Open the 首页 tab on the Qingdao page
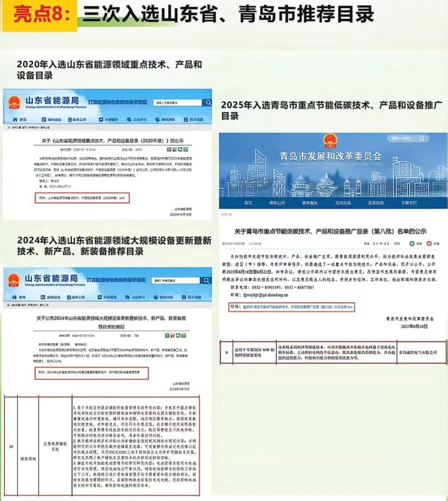Screen dimensions: 448x501 248,203
